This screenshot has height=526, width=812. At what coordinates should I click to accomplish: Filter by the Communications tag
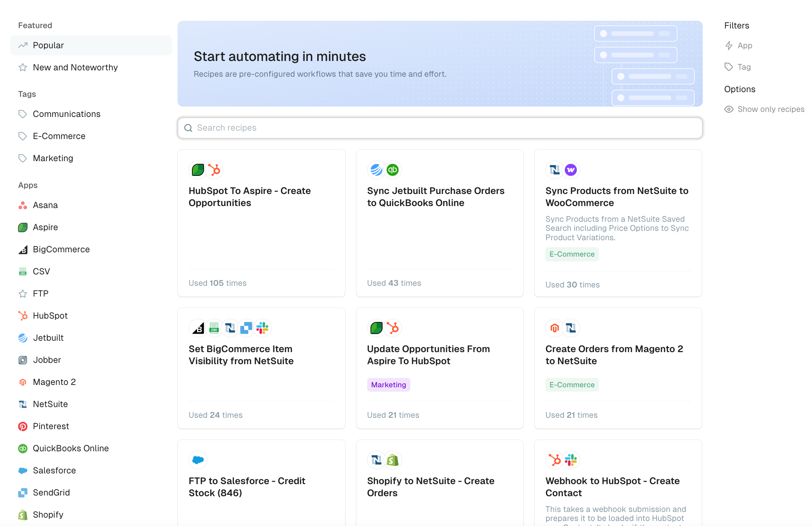pyautogui.click(x=67, y=114)
